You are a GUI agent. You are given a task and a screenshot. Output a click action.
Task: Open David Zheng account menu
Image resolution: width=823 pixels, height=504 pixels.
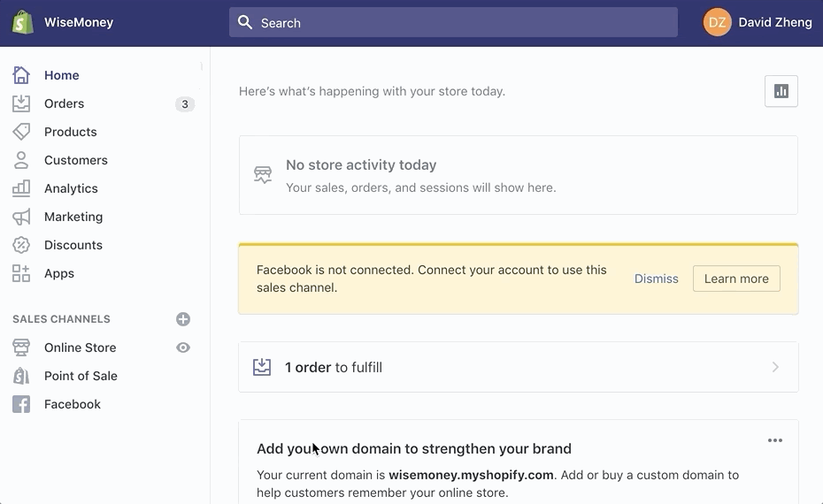774,23
